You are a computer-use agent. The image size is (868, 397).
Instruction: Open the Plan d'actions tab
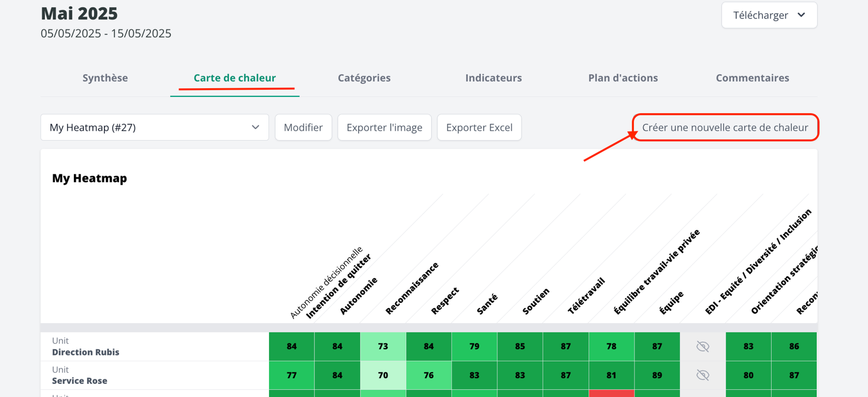tap(623, 78)
